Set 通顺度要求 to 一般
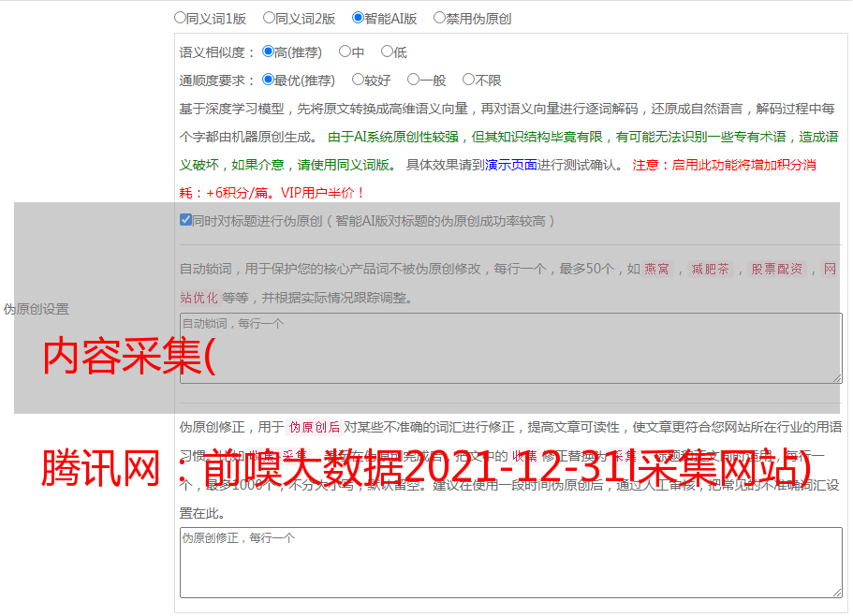 [414, 80]
